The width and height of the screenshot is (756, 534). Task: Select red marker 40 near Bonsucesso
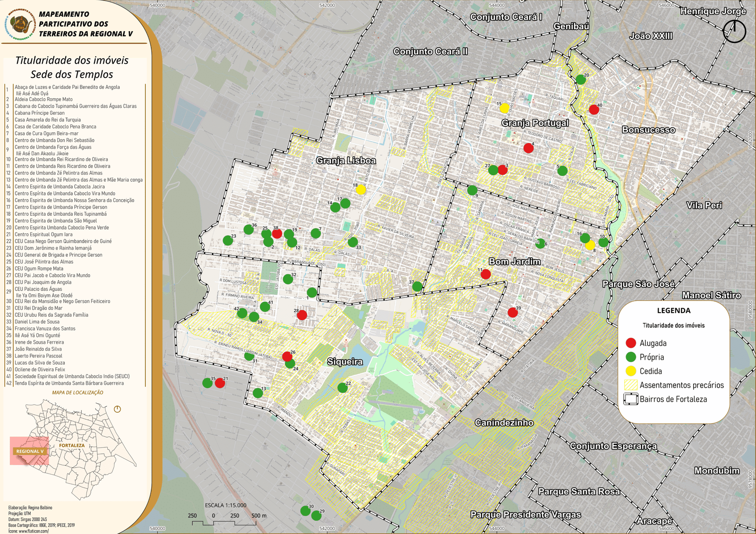click(x=594, y=110)
